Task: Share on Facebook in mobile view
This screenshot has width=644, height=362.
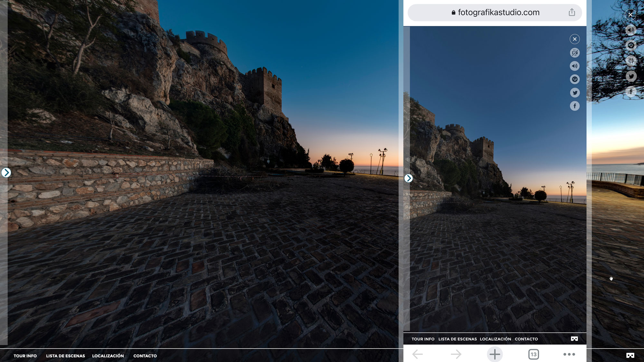Action: 575,106
